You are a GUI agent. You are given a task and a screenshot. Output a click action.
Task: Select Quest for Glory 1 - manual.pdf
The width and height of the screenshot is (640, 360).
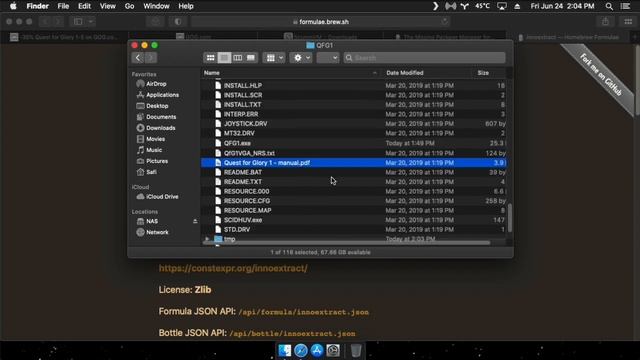(x=353, y=162)
